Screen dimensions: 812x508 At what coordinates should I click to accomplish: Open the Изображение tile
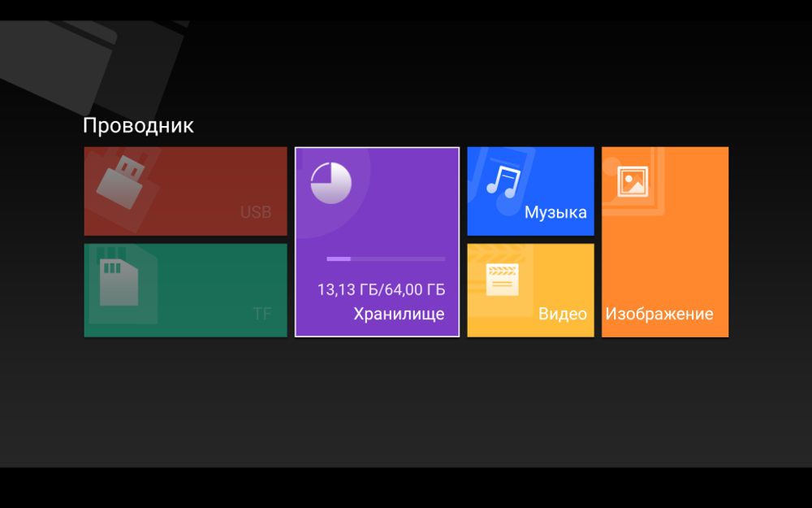tap(664, 241)
